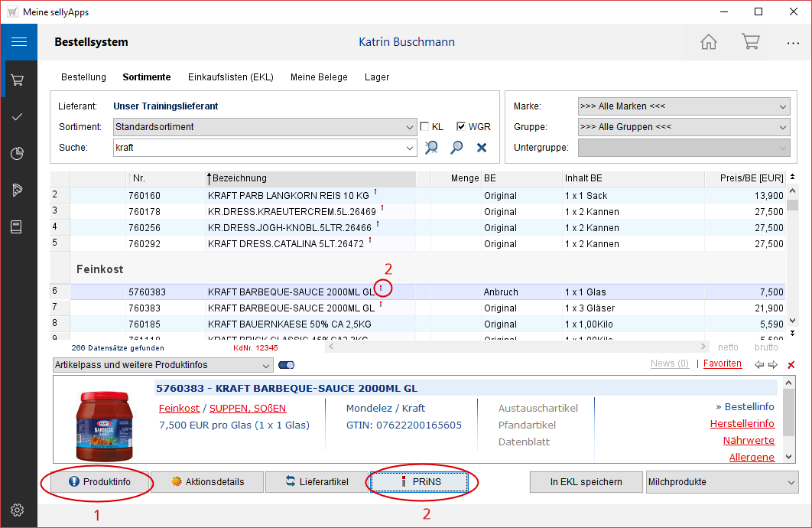Screen dimensions: 812x528
Task: Open settings gear in sidebar
Action: [x=18, y=510]
